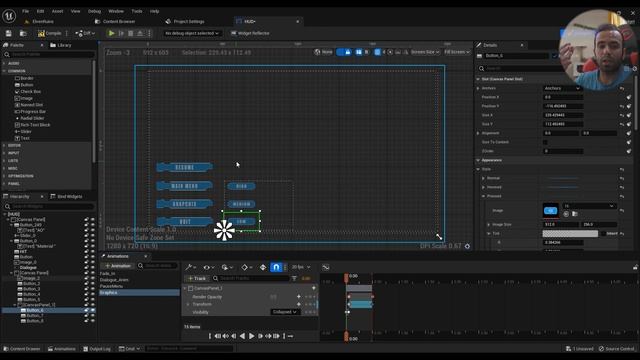The image size is (640, 360).
Task: Switch to the Project Settings tab
Action: 185,21
